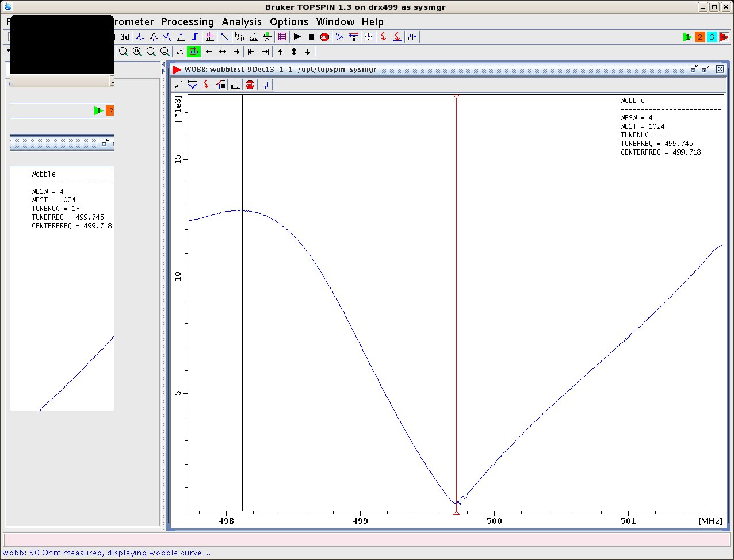This screenshot has width=734, height=560.
Task: Select the 3d display icon
Action: (x=125, y=36)
